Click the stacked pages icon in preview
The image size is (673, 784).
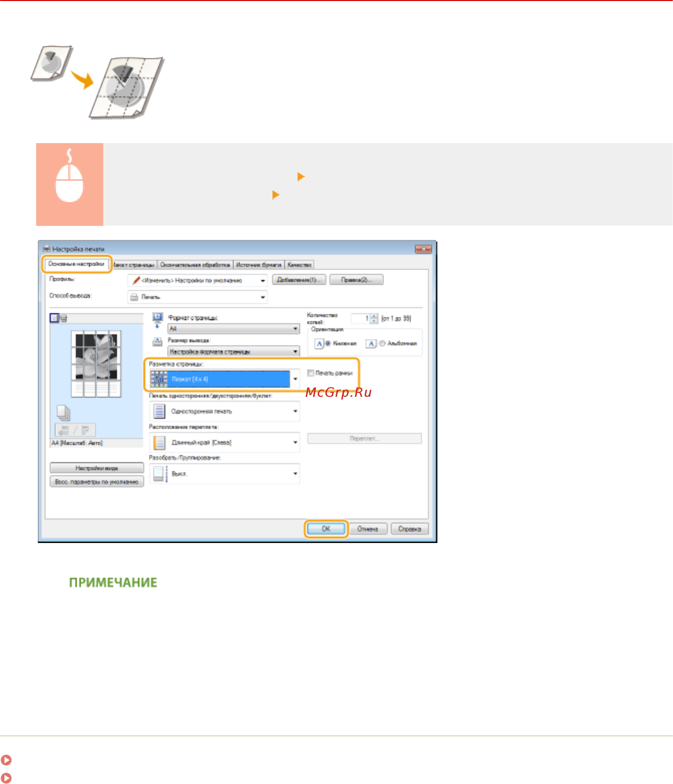[x=63, y=412]
